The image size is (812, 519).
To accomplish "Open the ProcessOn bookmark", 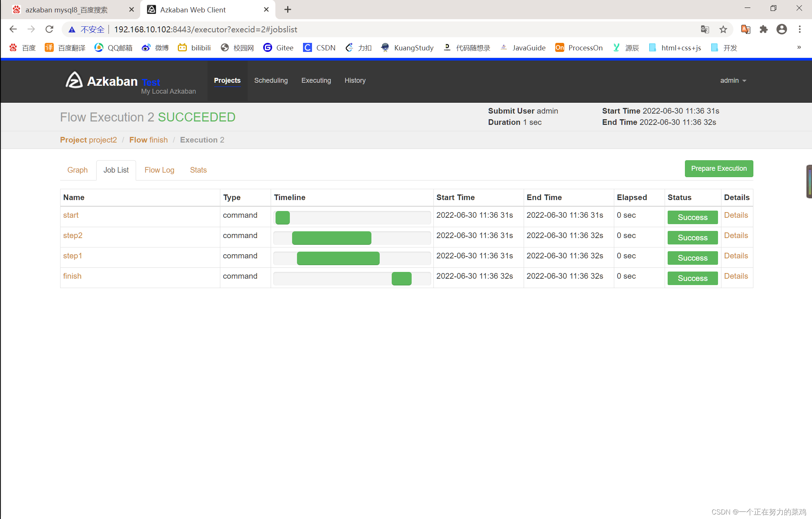I will [x=579, y=48].
